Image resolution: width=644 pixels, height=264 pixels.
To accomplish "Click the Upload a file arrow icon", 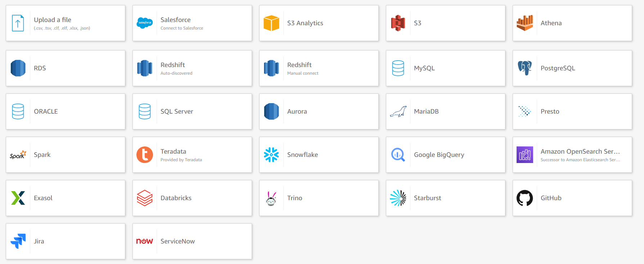I will (18, 23).
